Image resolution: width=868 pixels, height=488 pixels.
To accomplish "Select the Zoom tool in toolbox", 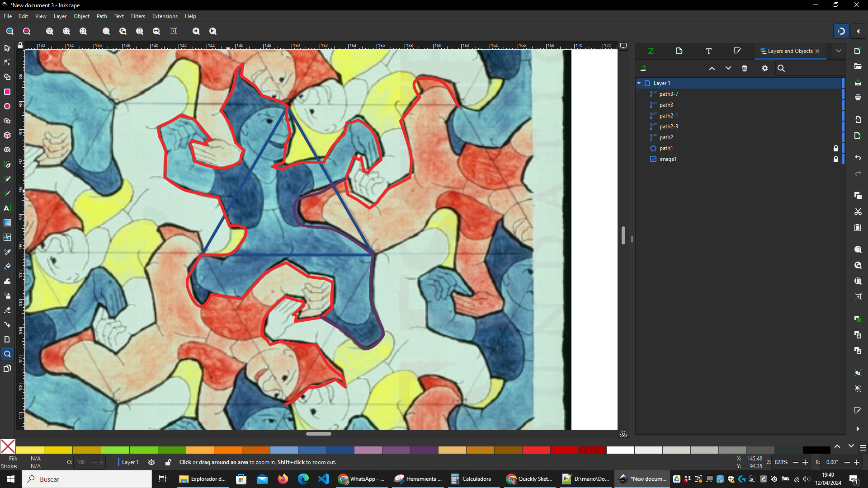I will [x=7, y=354].
